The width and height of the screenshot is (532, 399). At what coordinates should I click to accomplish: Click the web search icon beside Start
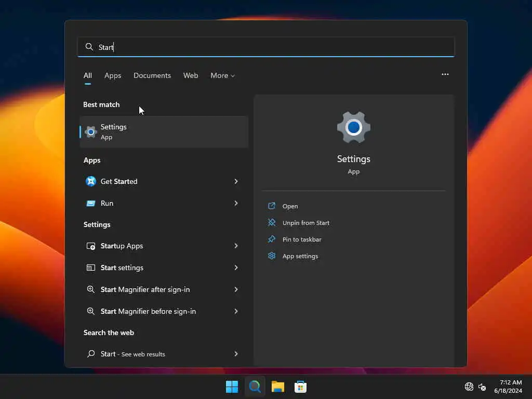tap(90, 354)
